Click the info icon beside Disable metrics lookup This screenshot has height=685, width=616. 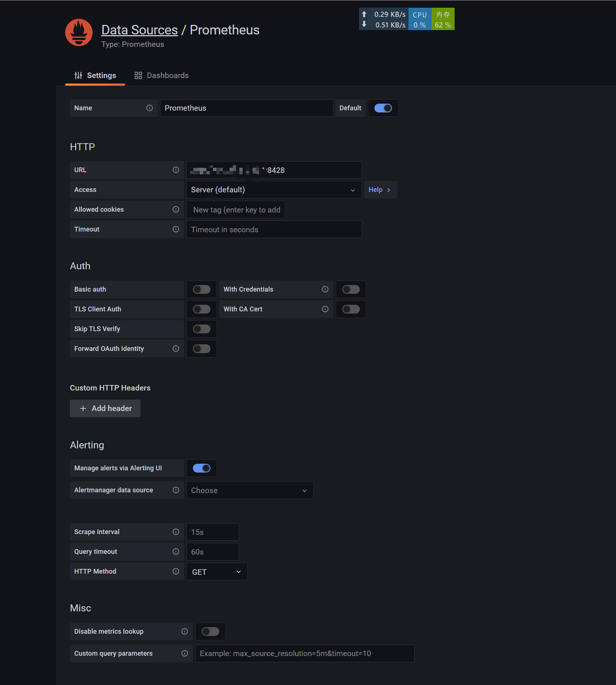pyautogui.click(x=184, y=632)
